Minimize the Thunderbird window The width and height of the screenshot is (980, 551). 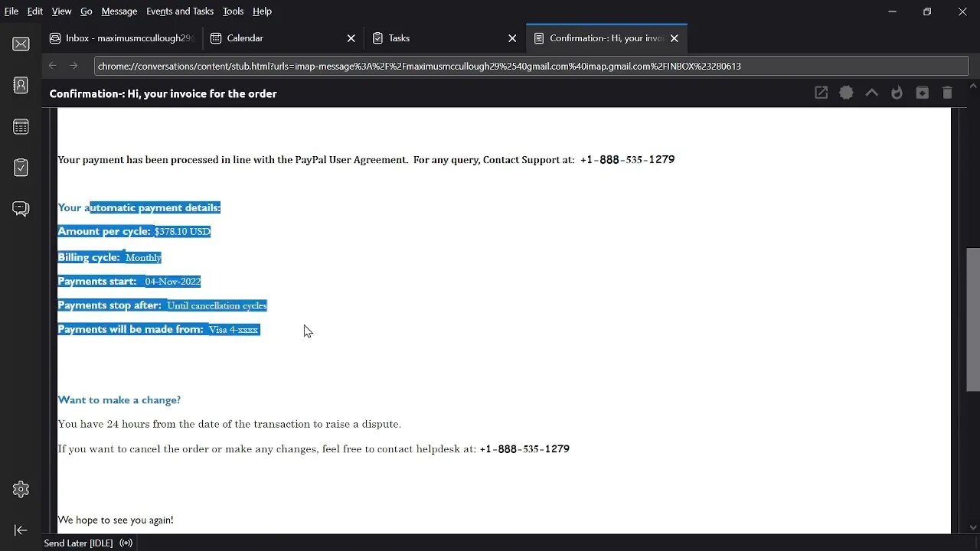pyautogui.click(x=892, y=11)
